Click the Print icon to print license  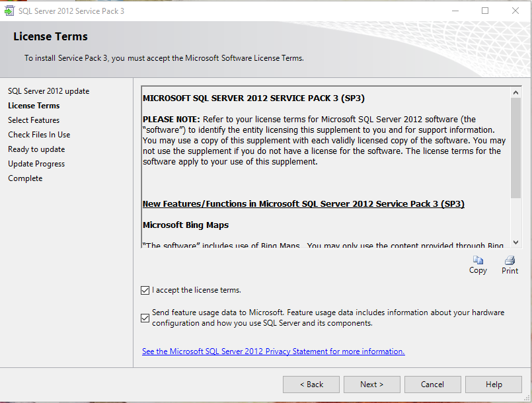510,264
